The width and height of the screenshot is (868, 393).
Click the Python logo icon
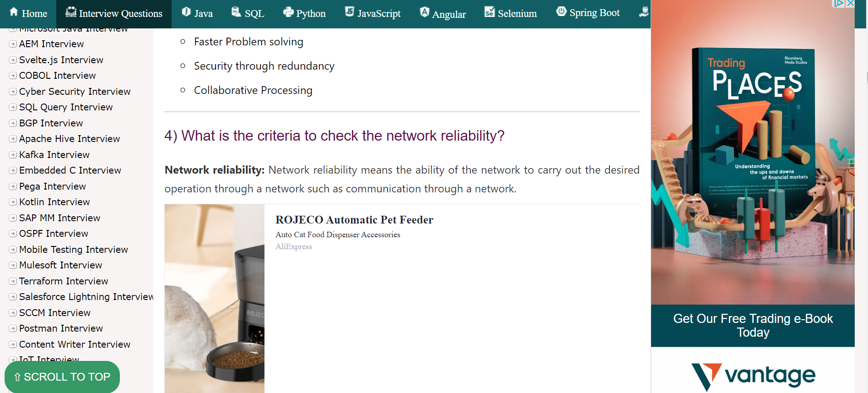[288, 12]
